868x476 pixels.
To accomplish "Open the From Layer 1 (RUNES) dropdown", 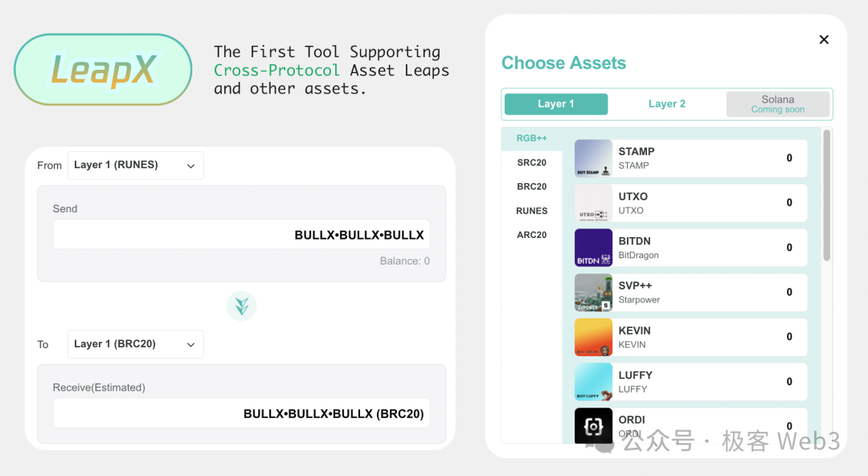I will pyautogui.click(x=136, y=165).
